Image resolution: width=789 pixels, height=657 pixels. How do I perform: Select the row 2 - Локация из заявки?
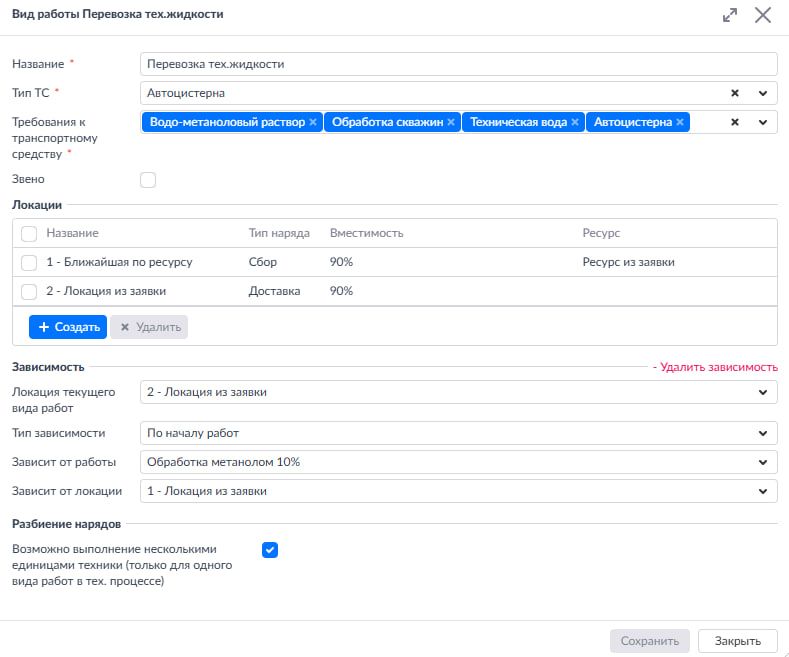[x=29, y=291]
